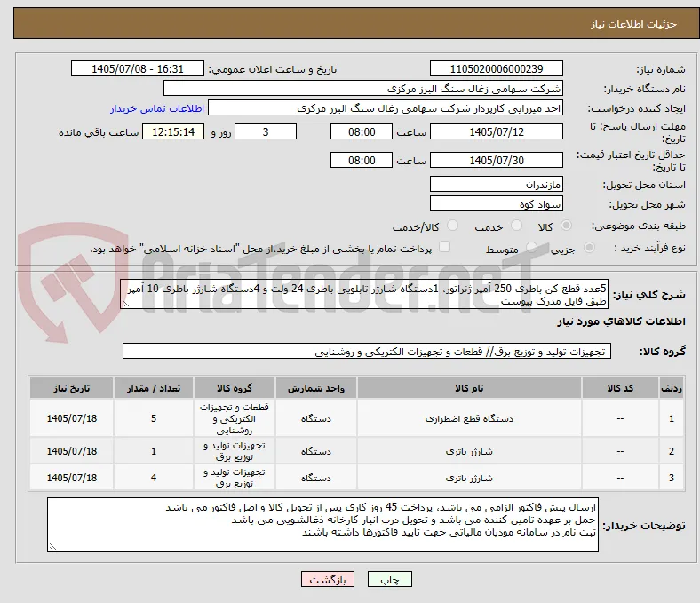Click the price validity date 1405/07/30
The image size is (700, 603).
tap(496, 160)
